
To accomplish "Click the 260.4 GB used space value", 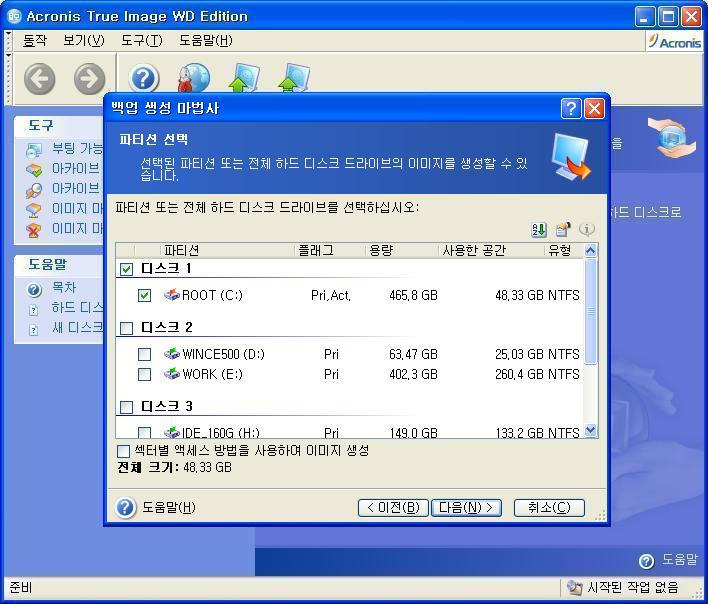I will pos(519,374).
